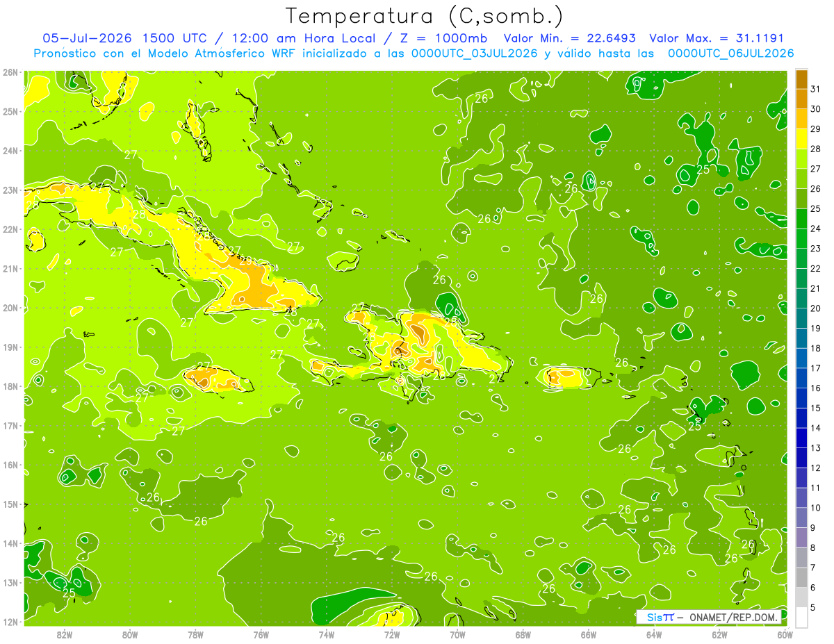Click the "0000UTC_03JUL2026" initialization time

coord(474,53)
